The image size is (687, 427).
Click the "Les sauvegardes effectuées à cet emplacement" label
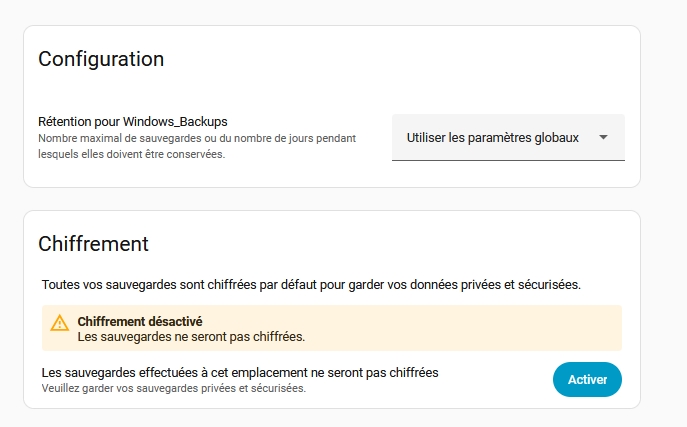240,373
